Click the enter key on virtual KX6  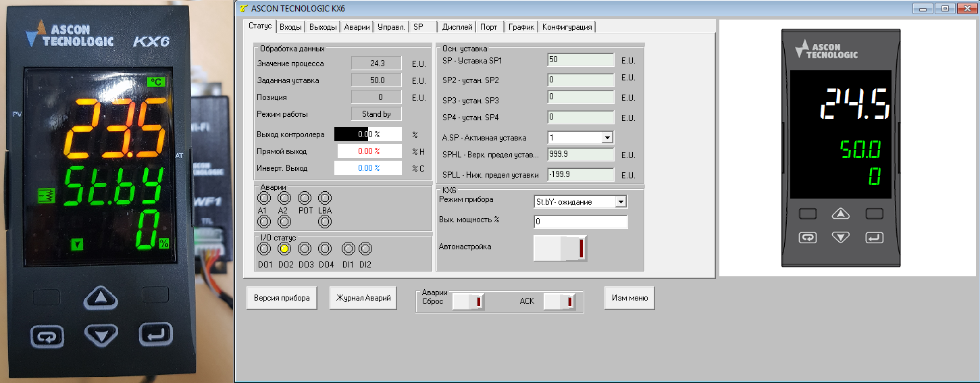875,237
